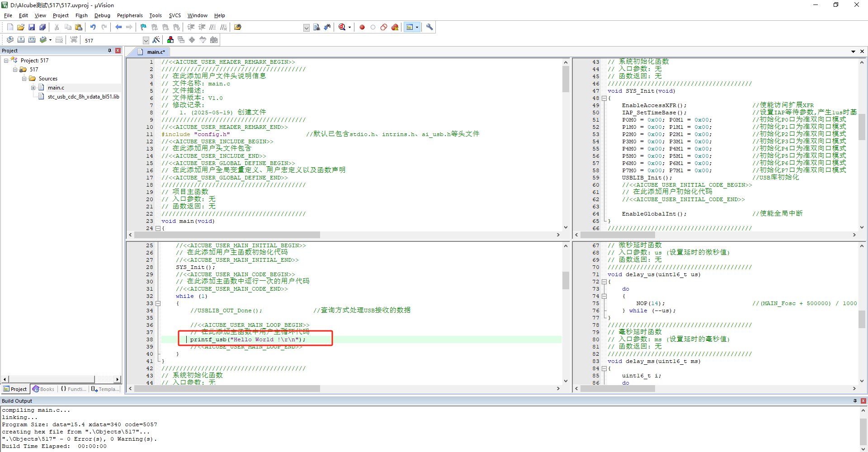The height and width of the screenshot is (452, 868).
Task: Open debug dropdown arrow next to magnifier
Action: (349, 27)
